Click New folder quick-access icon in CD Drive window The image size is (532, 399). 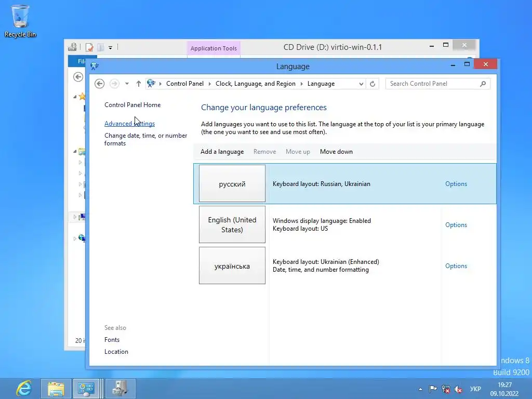click(x=100, y=47)
